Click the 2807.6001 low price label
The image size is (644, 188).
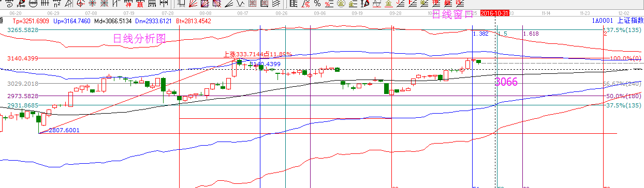pyautogui.click(x=64, y=130)
